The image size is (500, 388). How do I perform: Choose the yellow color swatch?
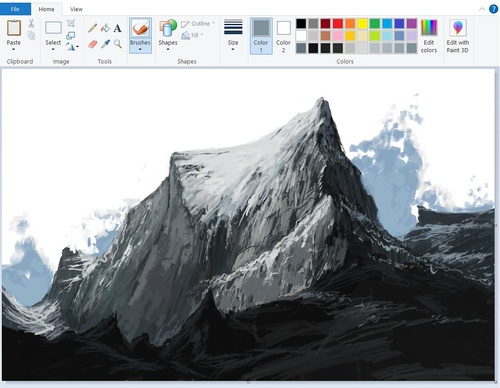tap(362, 23)
